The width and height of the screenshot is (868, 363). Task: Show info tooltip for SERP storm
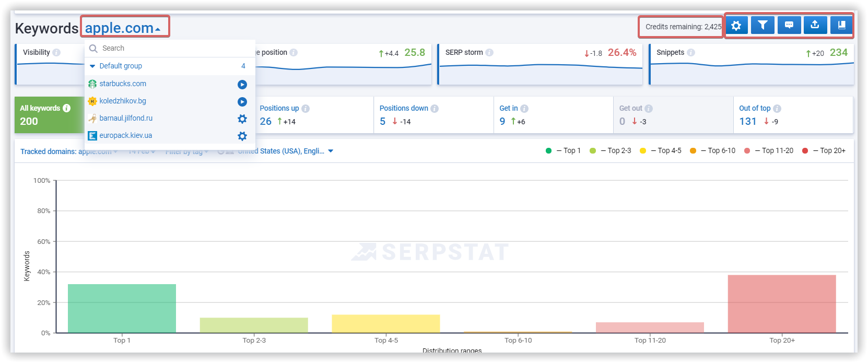point(489,52)
